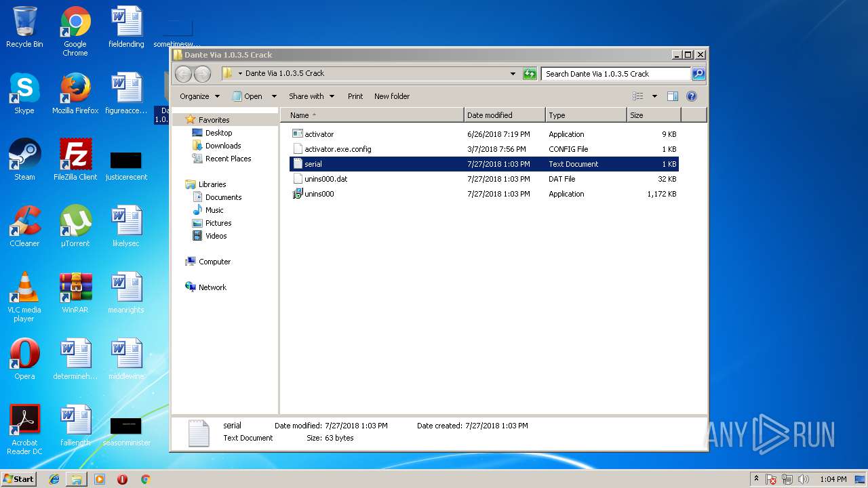Select the unins000.dat file
The image size is (868, 488).
click(x=484, y=179)
